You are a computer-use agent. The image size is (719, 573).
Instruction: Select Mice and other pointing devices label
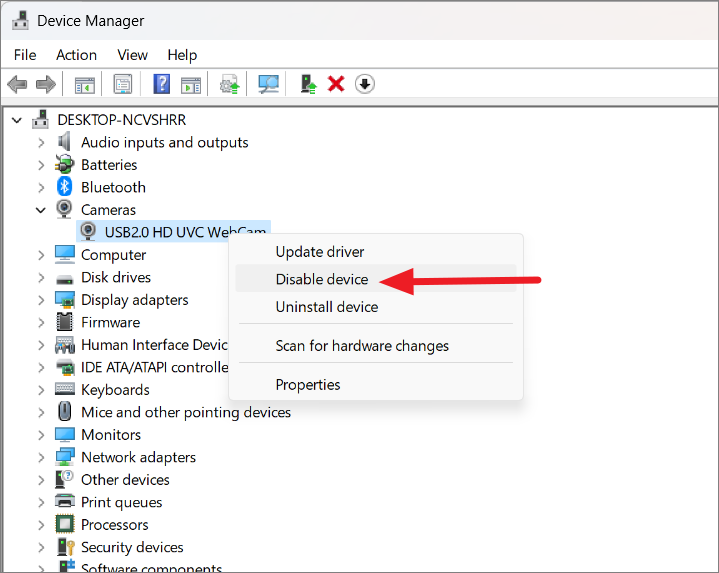[186, 412]
